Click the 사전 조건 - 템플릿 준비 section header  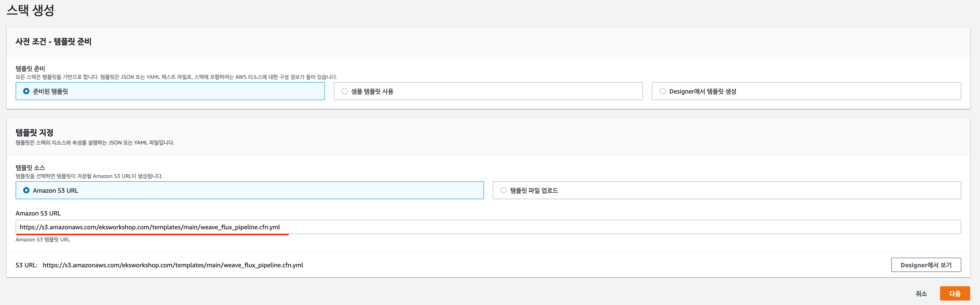(53, 42)
